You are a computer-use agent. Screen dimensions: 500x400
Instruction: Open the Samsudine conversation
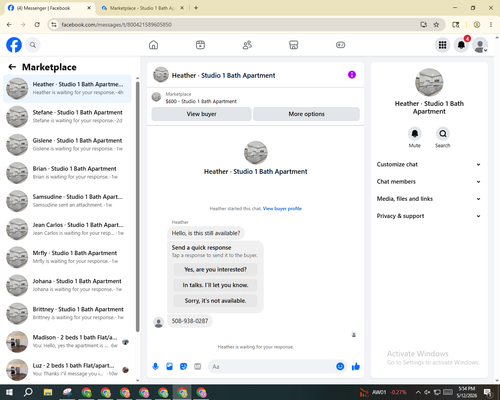click(67, 201)
